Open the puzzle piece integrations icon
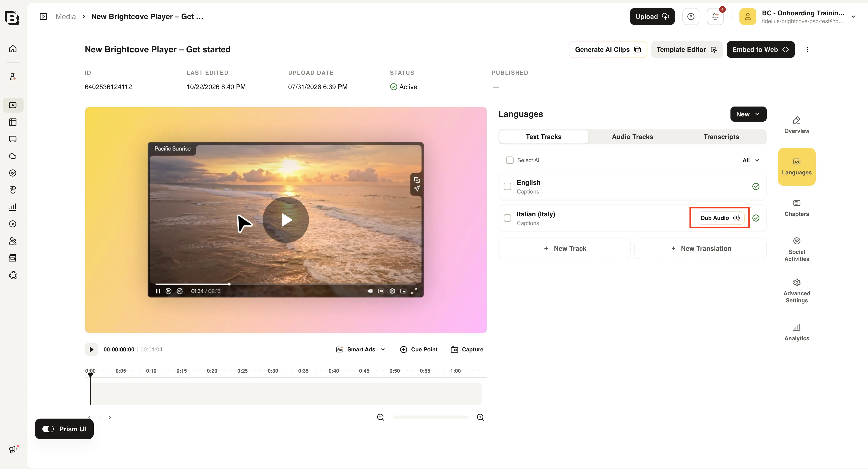 coord(13,275)
